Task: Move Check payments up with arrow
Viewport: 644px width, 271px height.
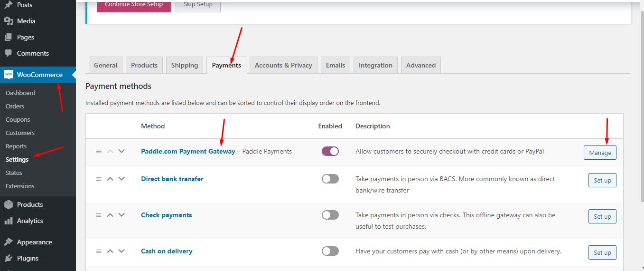Action: coord(110,215)
